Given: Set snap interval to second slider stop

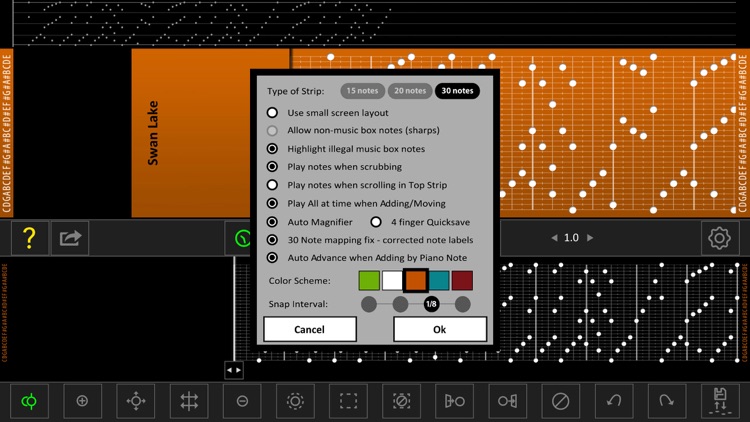Looking at the screenshot, I should click(x=400, y=304).
